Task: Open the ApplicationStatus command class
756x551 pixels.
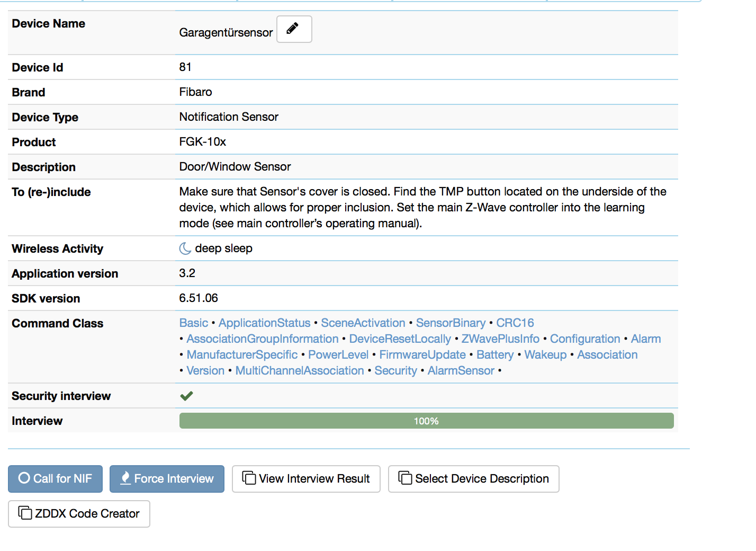Action: [264, 323]
